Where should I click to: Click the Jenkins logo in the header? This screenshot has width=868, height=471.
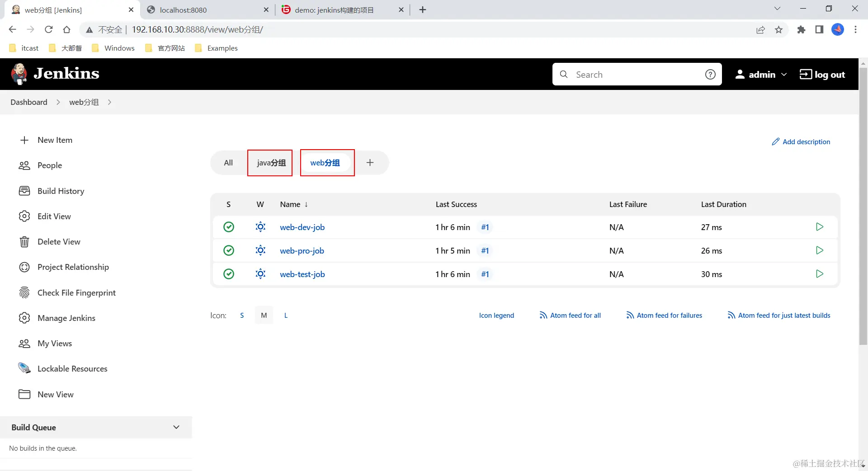(x=55, y=74)
